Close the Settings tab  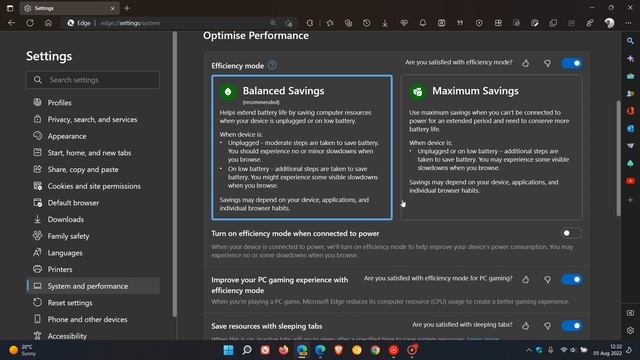coord(113,8)
